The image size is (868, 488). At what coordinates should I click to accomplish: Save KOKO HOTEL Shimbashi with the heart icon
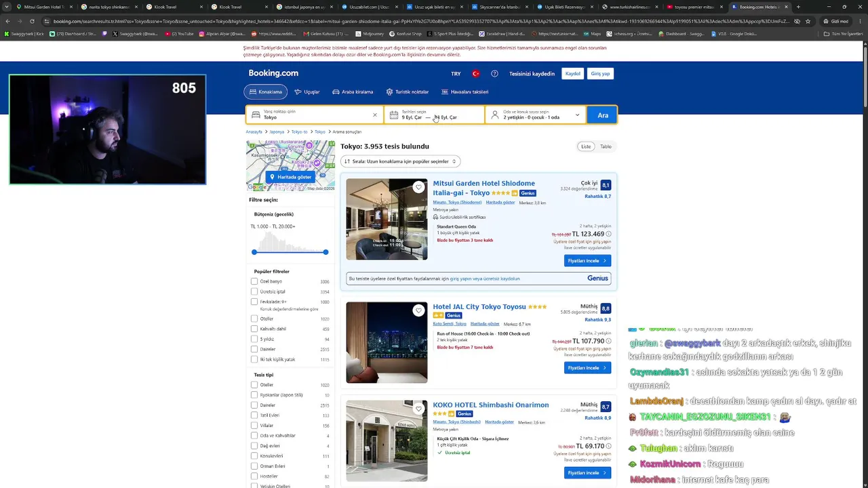pos(418,409)
